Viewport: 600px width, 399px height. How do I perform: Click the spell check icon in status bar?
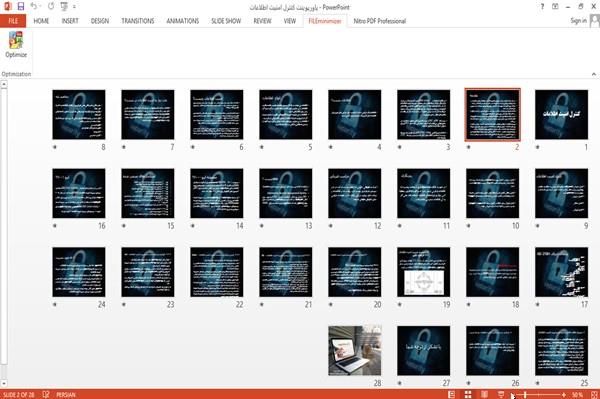46,394
